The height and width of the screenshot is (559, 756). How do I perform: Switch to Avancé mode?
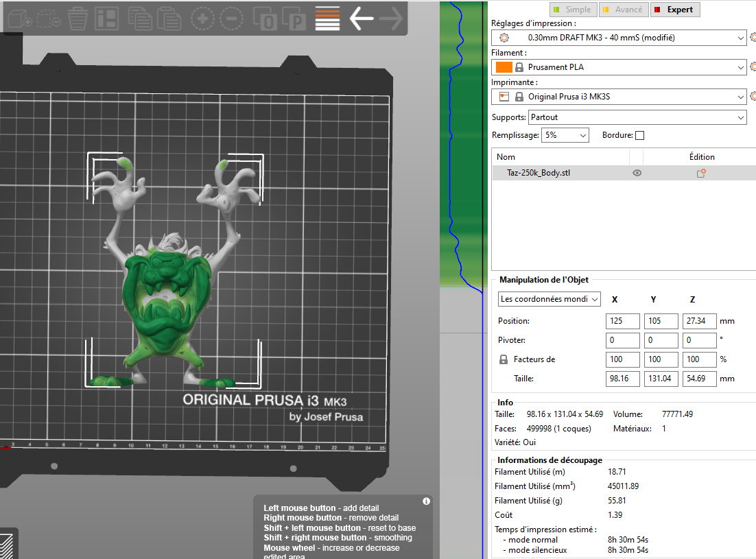(x=623, y=10)
